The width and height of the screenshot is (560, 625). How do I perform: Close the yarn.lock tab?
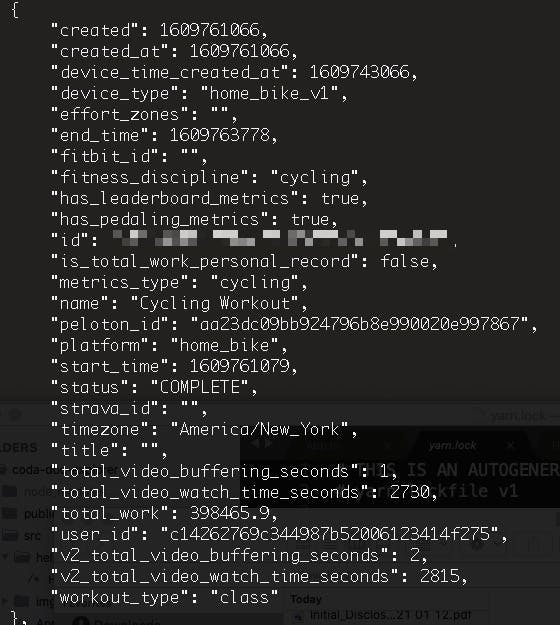point(511,445)
